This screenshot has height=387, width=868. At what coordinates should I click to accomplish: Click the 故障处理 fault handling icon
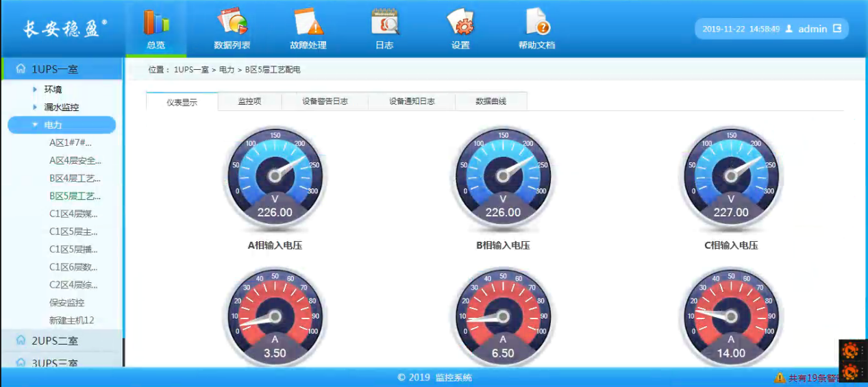coord(308,23)
